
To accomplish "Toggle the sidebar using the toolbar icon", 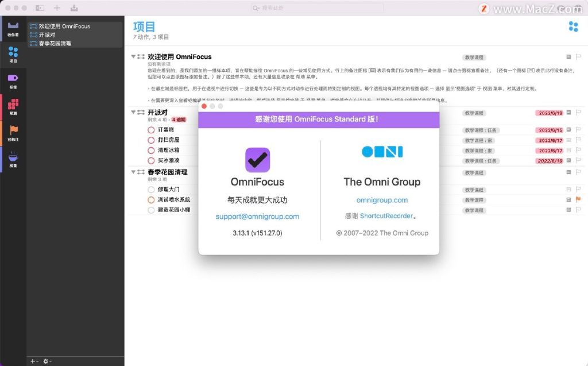I will (40, 8).
